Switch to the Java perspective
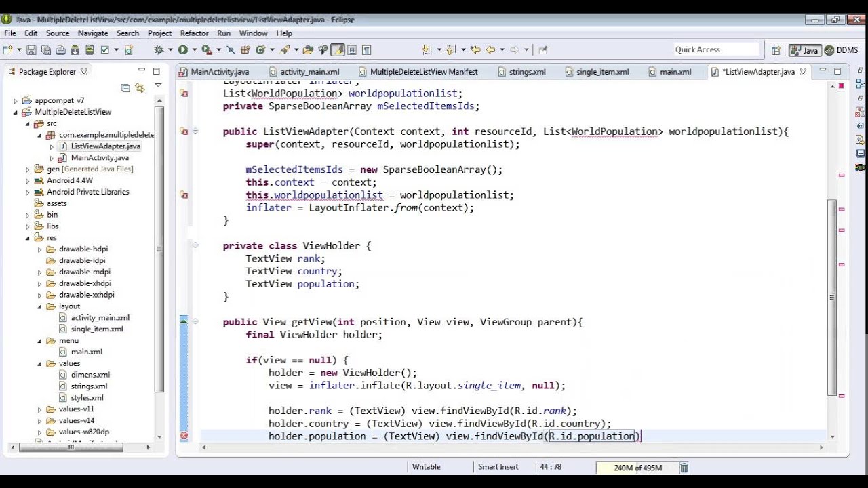 point(805,50)
